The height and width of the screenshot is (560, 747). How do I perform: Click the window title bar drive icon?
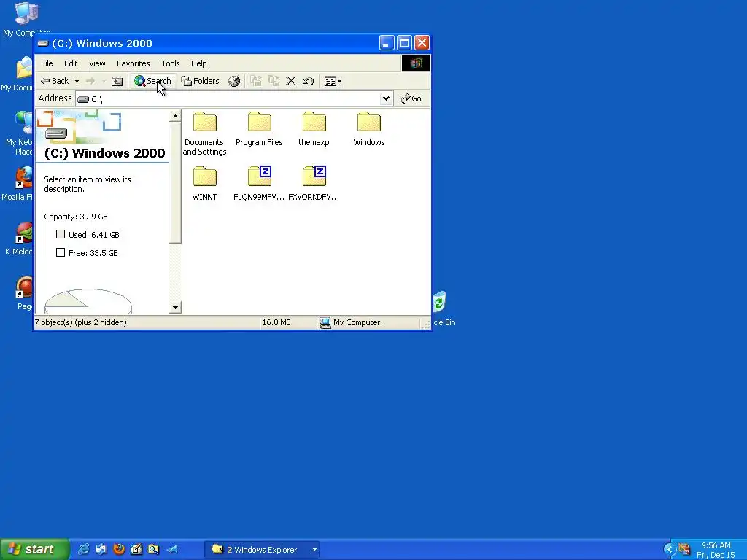coord(43,43)
